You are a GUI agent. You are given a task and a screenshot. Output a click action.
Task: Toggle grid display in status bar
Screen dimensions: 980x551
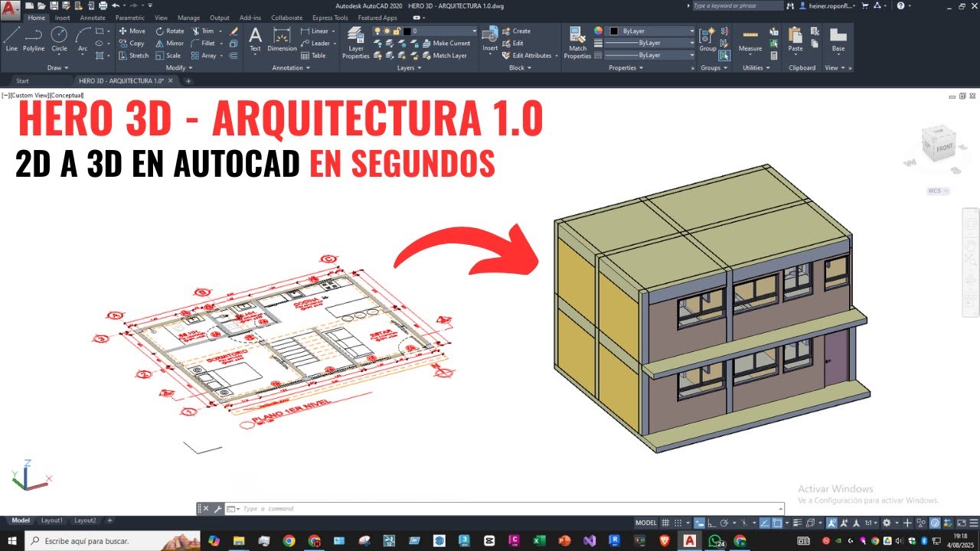(665, 523)
